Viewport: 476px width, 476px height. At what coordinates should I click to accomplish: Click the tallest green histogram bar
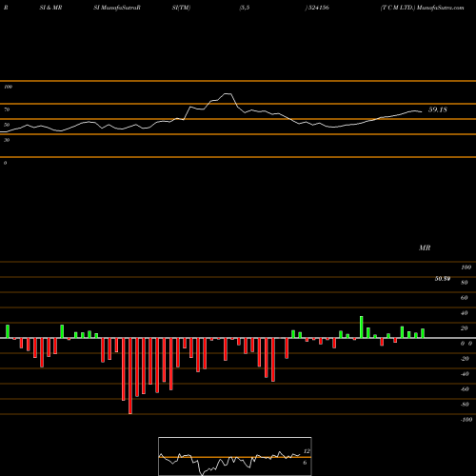[362, 327]
